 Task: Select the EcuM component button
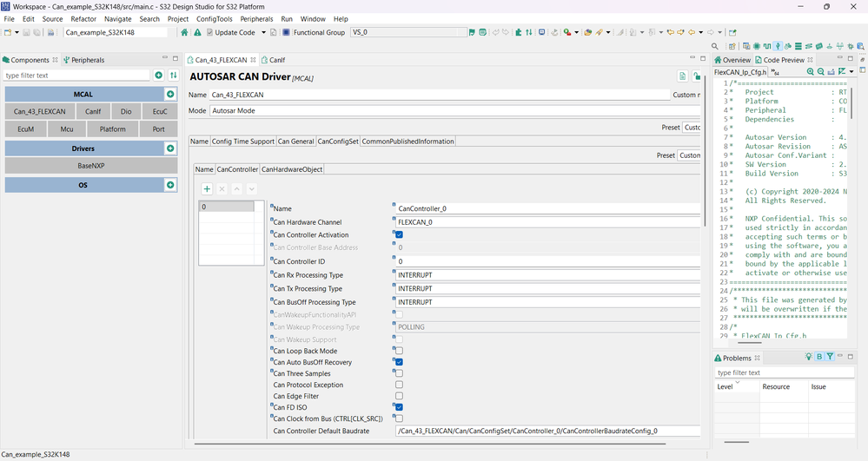click(25, 129)
